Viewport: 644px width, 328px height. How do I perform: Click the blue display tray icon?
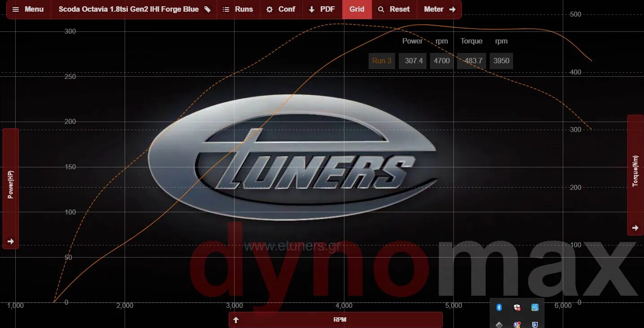pyautogui.click(x=535, y=307)
